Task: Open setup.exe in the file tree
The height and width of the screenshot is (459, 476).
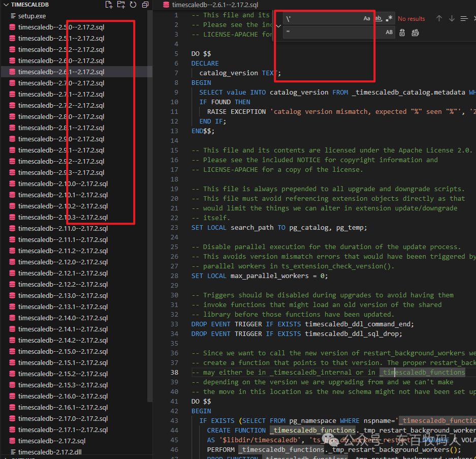Action: pyautogui.click(x=32, y=16)
